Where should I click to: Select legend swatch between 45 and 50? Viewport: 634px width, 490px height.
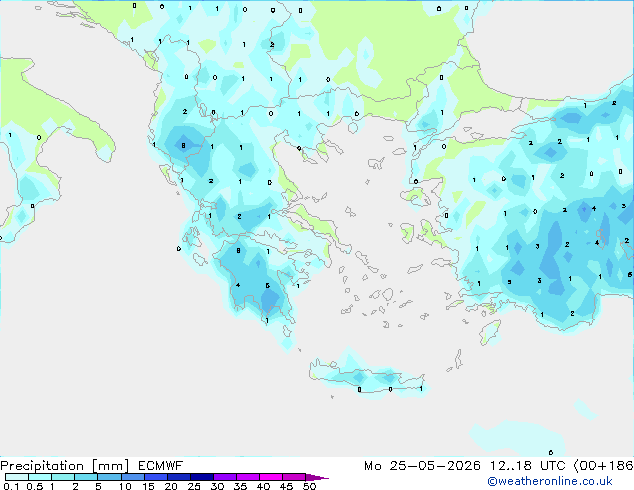click(x=294, y=477)
